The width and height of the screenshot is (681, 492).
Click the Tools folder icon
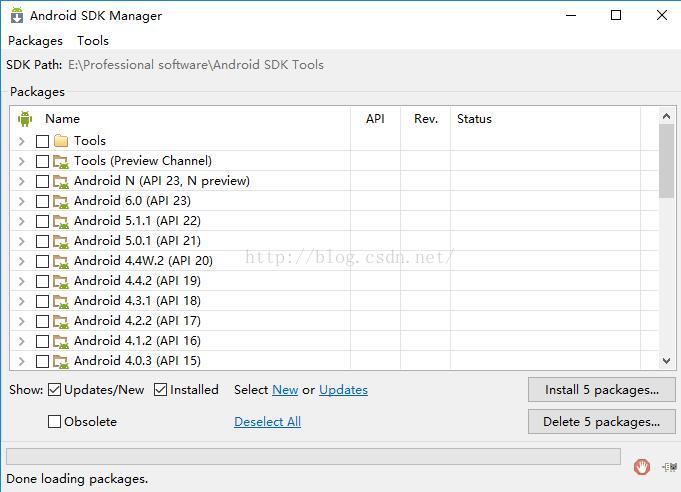[x=61, y=141]
